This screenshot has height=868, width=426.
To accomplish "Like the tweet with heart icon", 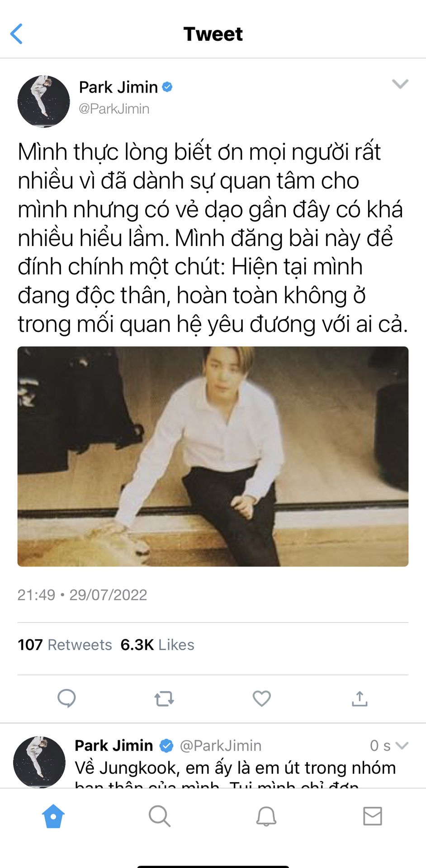I will pos(262,698).
